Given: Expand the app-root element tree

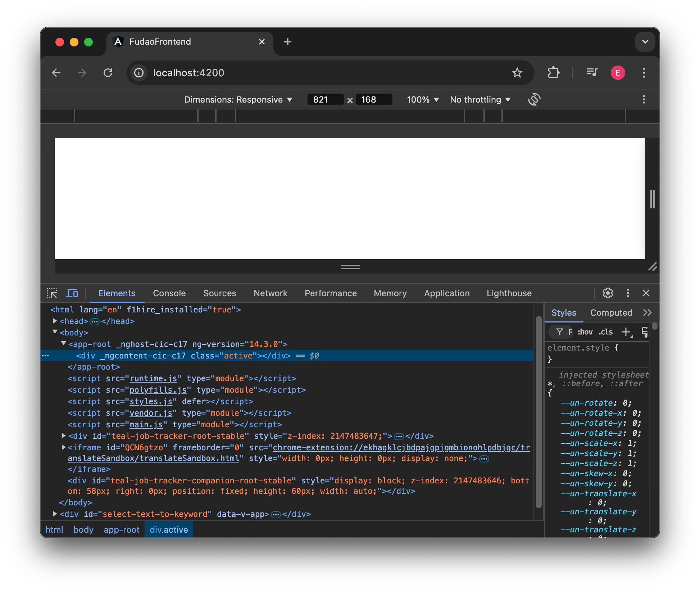Looking at the screenshot, I should 63,344.
